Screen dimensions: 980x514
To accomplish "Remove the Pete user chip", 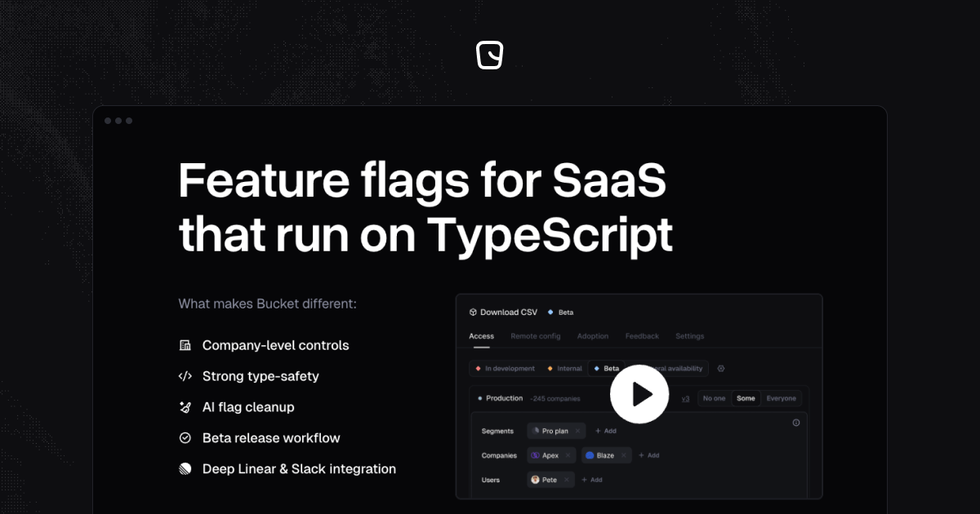I will [x=567, y=480].
